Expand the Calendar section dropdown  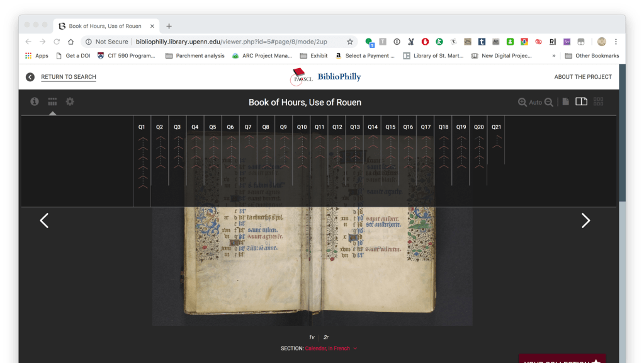pyautogui.click(x=355, y=349)
